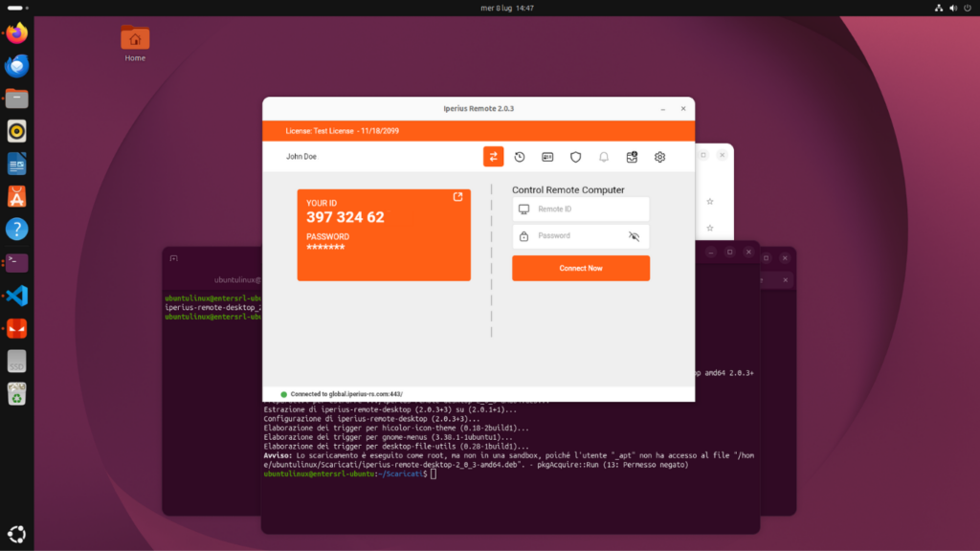
Task: Open the SSD drive in the dock
Action: point(17,361)
